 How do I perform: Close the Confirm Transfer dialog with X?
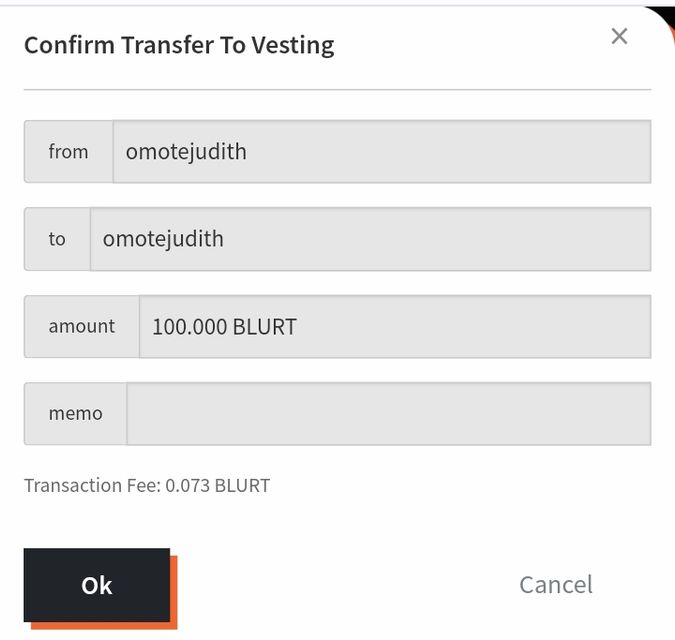click(619, 37)
